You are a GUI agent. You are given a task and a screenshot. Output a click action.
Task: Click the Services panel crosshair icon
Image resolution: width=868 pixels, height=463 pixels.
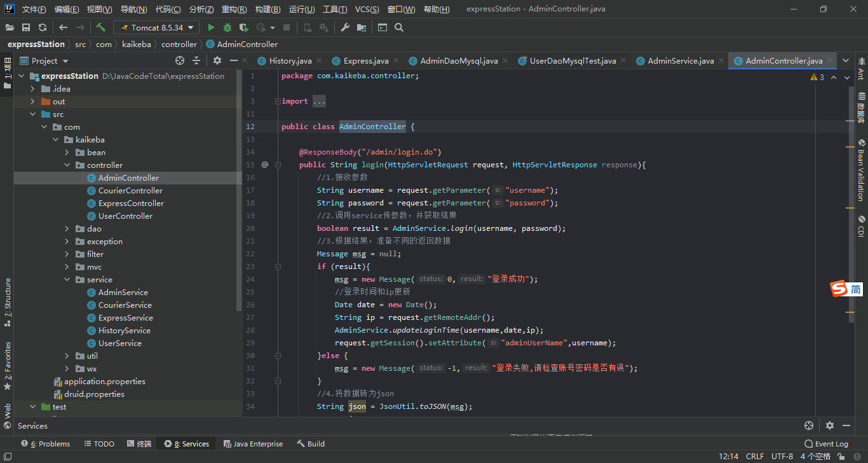[x=809, y=425]
